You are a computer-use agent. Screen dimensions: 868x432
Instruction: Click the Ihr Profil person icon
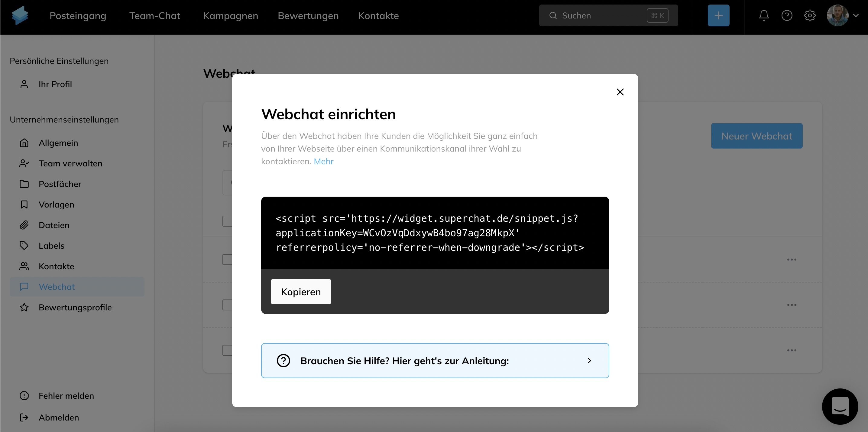click(24, 84)
